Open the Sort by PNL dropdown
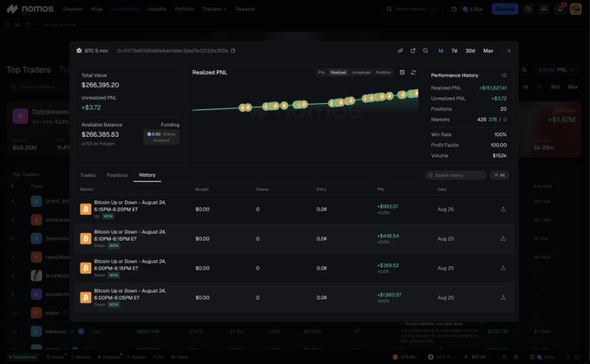Screen dimensions: 590x364 (556, 69)
